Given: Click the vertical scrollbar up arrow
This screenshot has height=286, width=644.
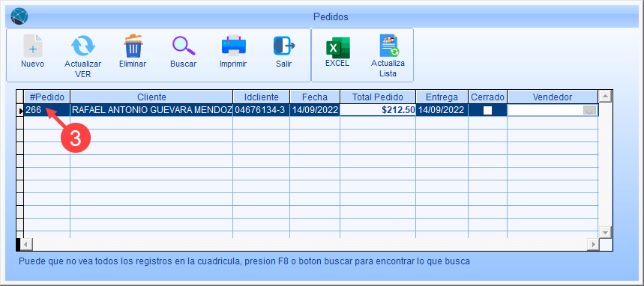Looking at the screenshot, I should (605, 97).
